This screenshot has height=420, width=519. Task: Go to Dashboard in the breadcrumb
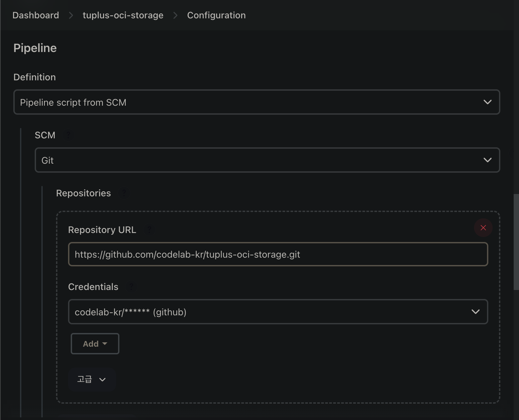pyautogui.click(x=36, y=15)
